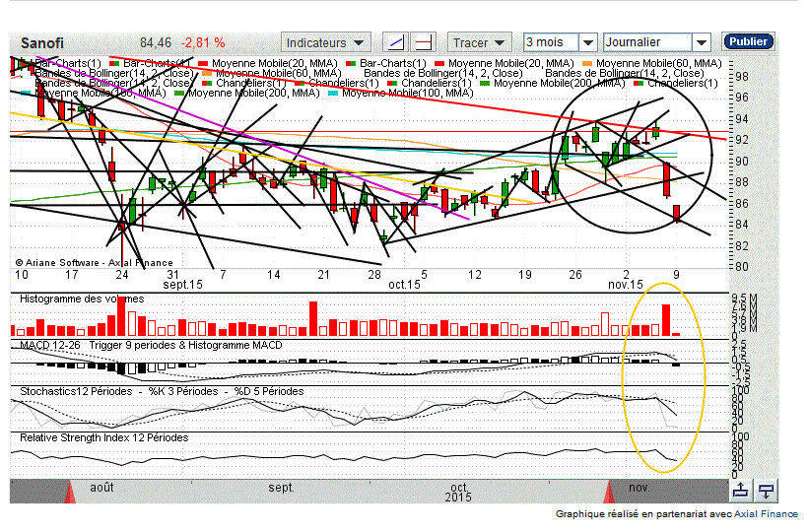Select the right red timeline range marker near nov.
808x532 pixels.
coord(609,492)
